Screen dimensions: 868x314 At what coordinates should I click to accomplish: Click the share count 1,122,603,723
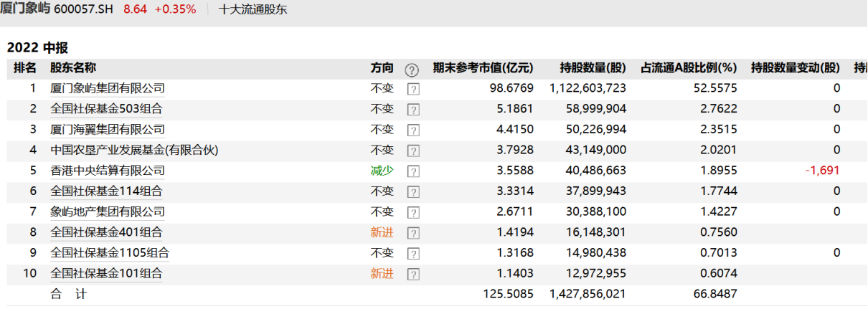pos(588,88)
